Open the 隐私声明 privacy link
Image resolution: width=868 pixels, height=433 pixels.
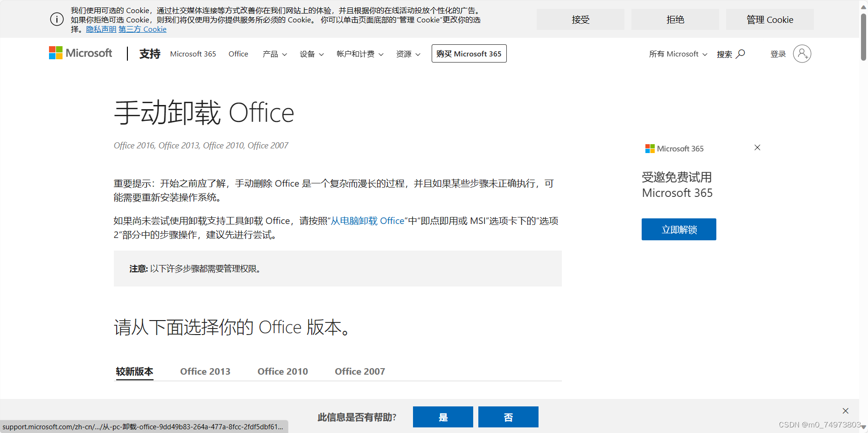coord(101,29)
